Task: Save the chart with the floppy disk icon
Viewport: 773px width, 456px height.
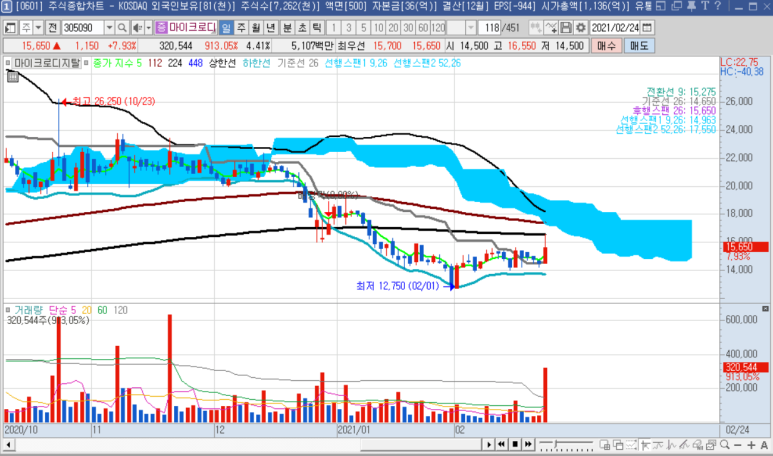Action: click(x=566, y=28)
